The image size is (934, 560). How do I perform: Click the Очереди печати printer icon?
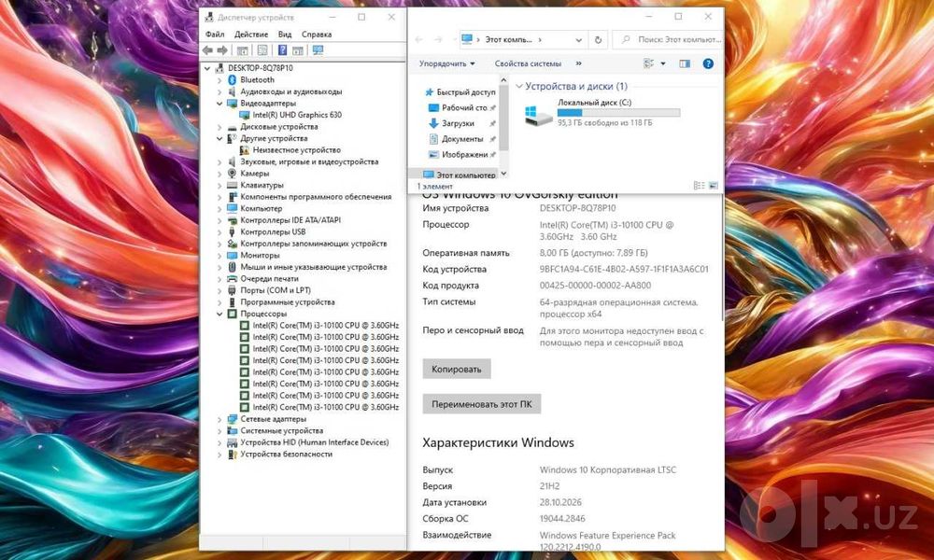[x=233, y=278]
